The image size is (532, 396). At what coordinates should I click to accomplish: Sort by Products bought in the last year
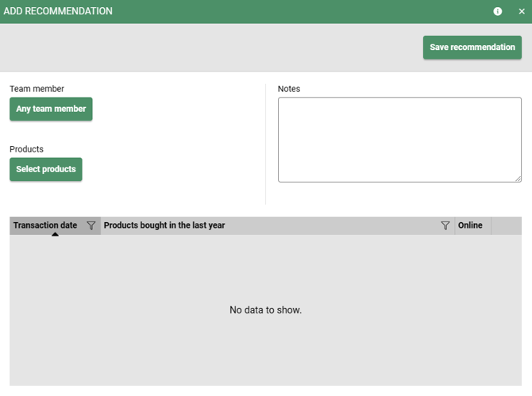[164, 225]
